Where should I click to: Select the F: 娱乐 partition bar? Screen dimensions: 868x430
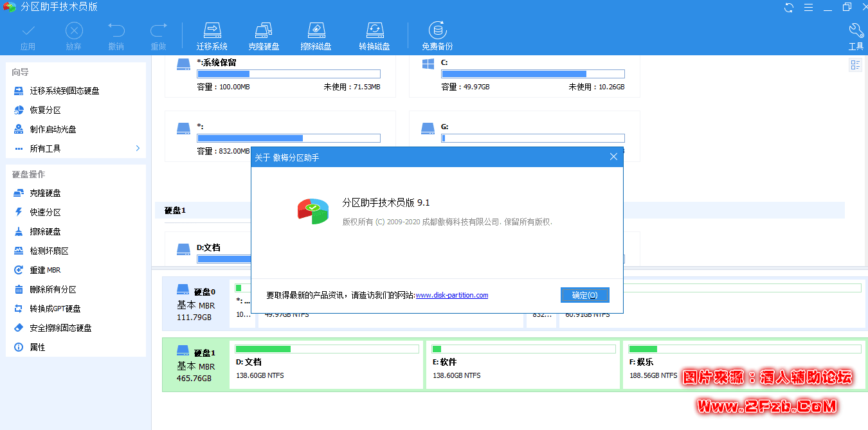pos(744,364)
